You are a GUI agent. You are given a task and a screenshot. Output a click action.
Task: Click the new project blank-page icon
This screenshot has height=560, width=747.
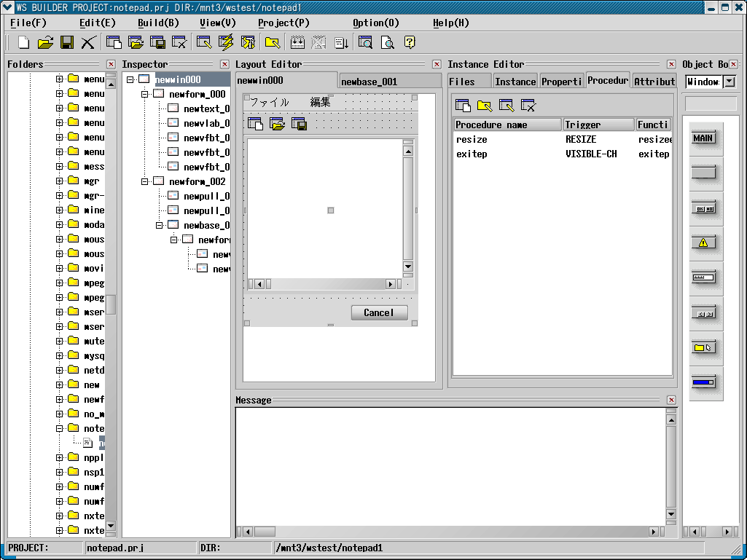pyautogui.click(x=23, y=42)
